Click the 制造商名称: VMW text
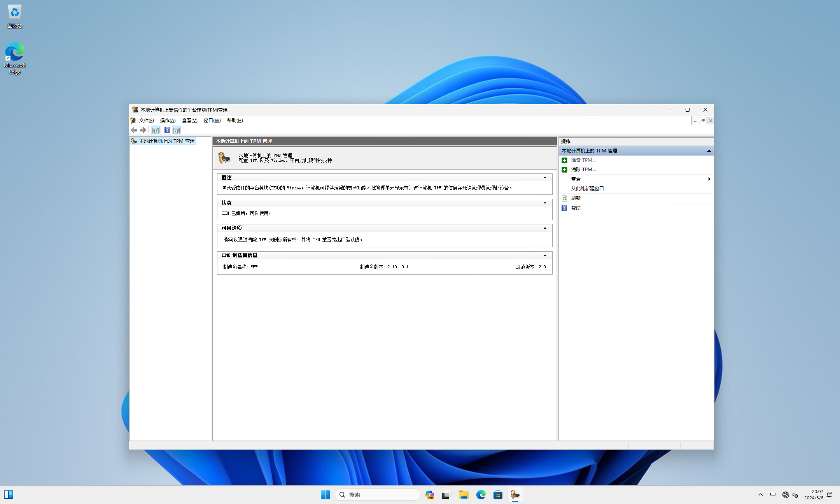The height and width of the screenshot is (504, 840). tap(240, 267)
